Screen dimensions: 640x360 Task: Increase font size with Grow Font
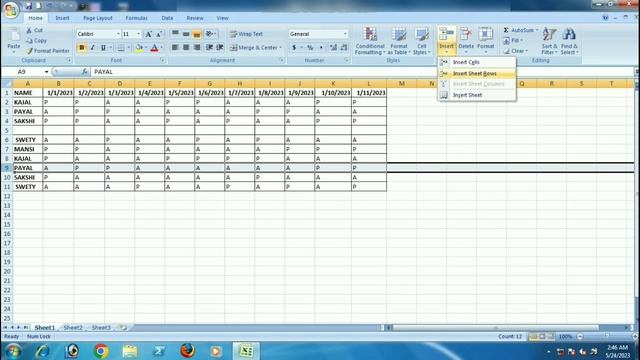[149, 34]
